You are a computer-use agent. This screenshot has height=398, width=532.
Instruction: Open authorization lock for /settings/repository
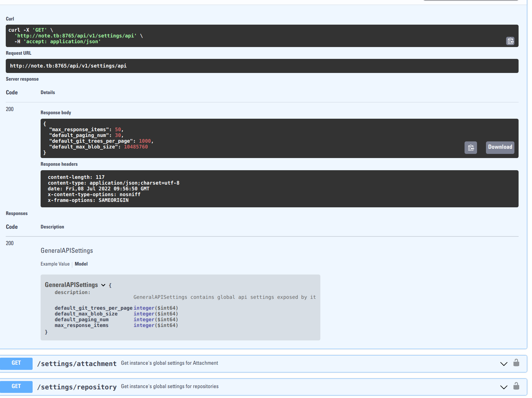click(x=517, y=386)
